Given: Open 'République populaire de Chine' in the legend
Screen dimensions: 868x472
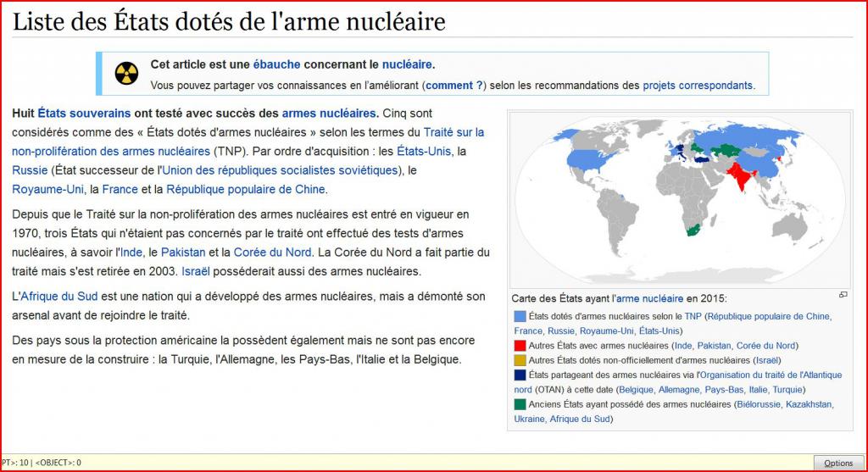Looking at the screenshot, I should point(769,316).
